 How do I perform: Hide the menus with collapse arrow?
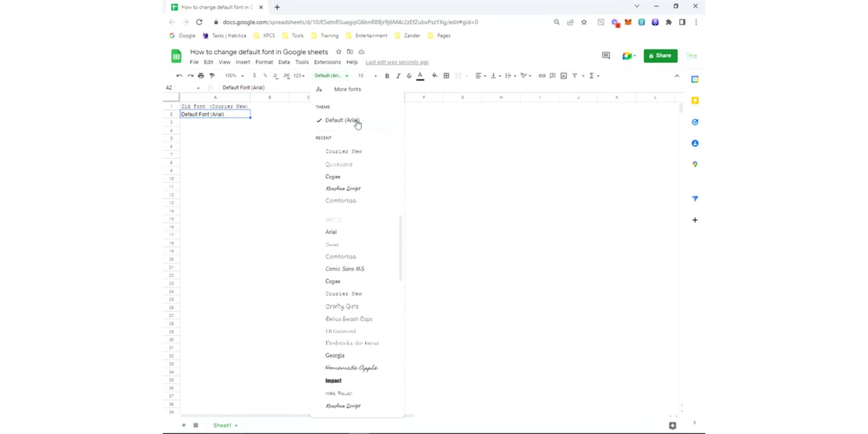[677, 76]
